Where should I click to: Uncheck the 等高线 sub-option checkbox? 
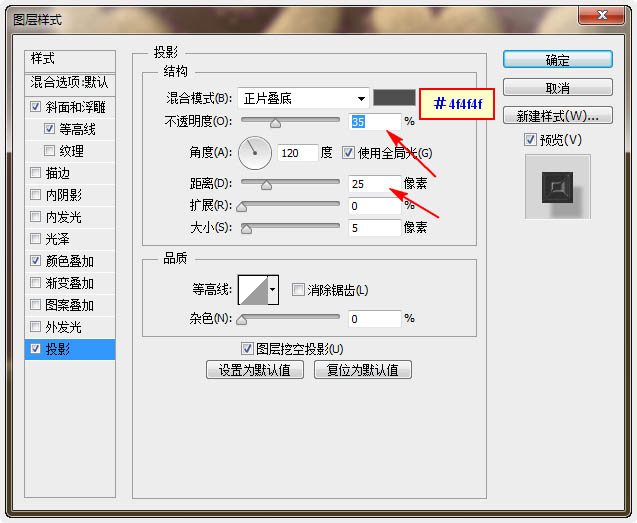49,129
